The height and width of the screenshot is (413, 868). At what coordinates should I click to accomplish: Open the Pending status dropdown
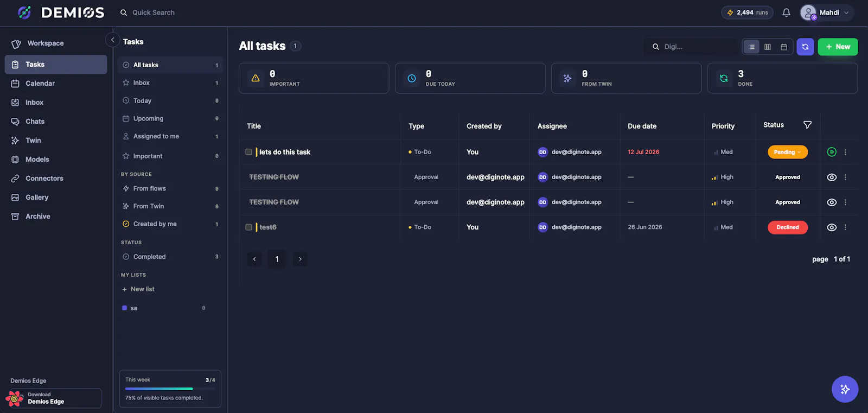788,152
